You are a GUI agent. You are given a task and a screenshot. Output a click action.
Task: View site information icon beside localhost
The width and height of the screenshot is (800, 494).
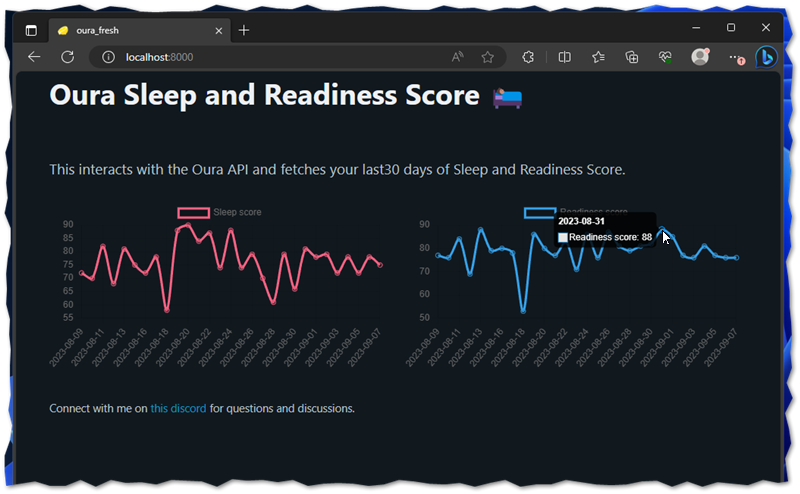[x=109, y=57]
